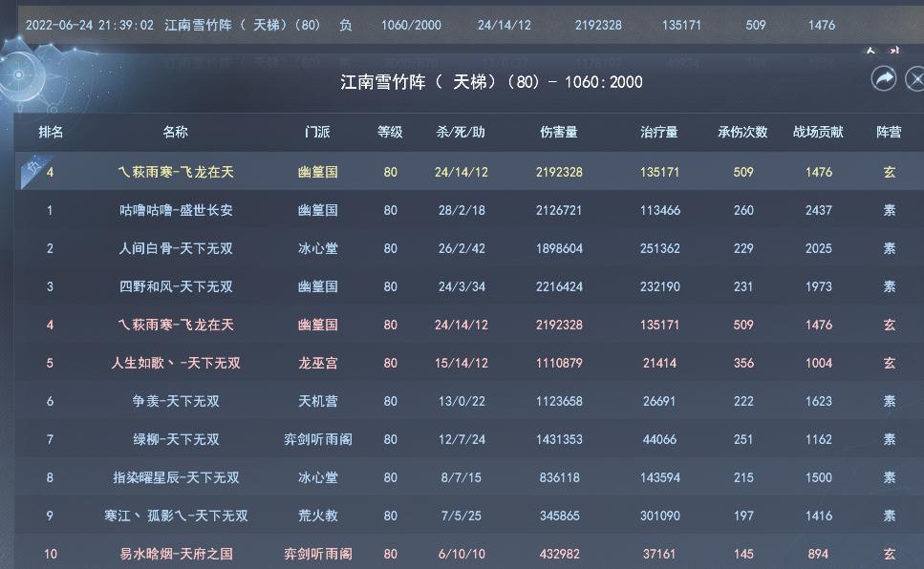Click the 1060/2000 score in match record

pyautogui.click(x=411, y=26)
